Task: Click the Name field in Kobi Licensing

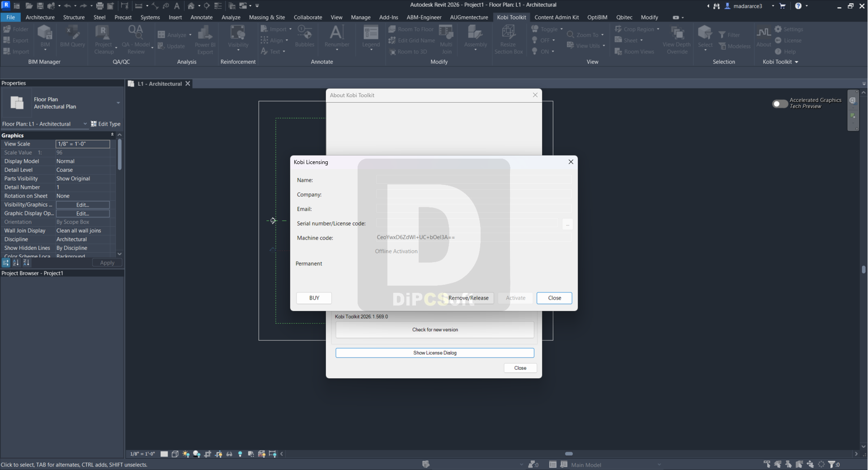Action: click(474, 180)
